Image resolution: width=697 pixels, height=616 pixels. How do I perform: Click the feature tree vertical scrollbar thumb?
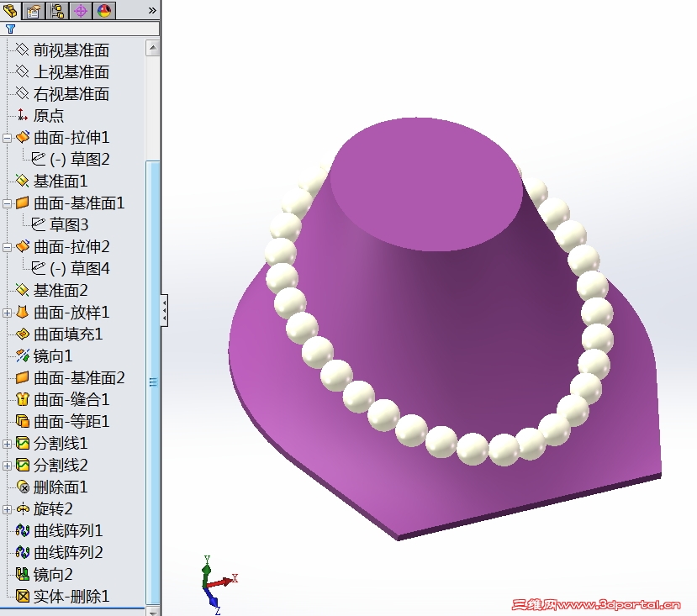tap(152, 382)
